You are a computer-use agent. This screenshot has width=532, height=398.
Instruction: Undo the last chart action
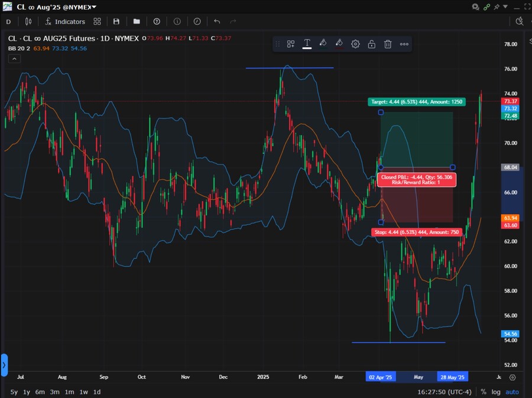[217, 22]
